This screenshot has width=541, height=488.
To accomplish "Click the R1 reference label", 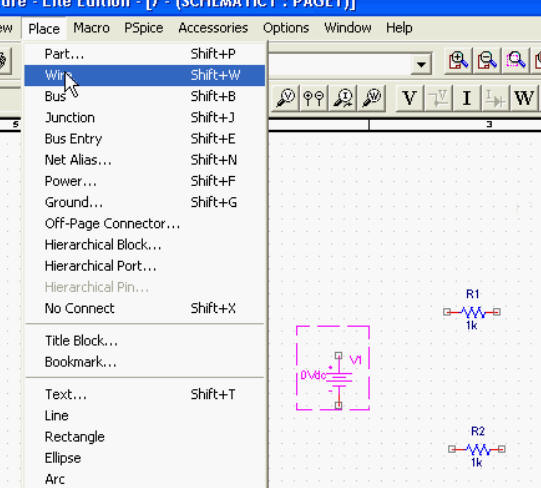I will point(472,294).
